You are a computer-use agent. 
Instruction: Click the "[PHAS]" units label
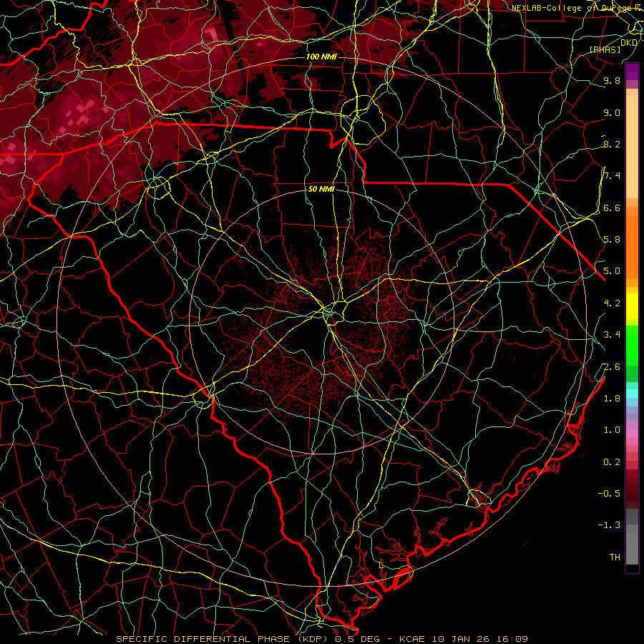tap(605, 50)
